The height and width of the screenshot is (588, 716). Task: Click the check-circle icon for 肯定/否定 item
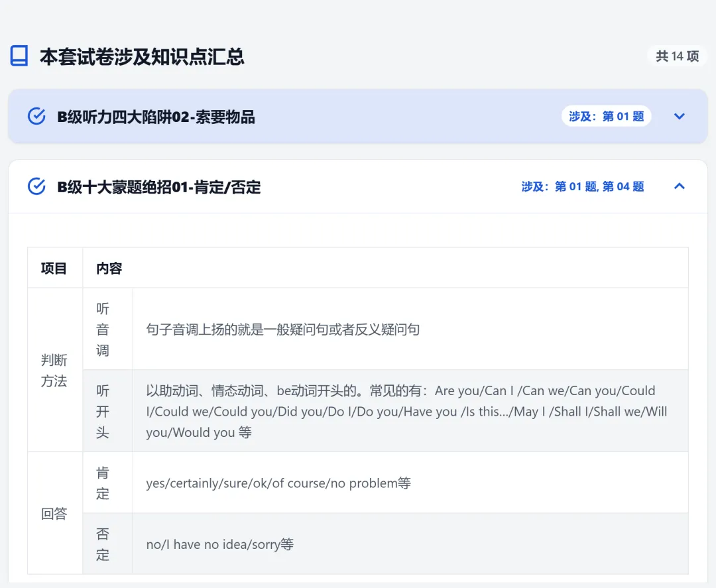point(36,186)
